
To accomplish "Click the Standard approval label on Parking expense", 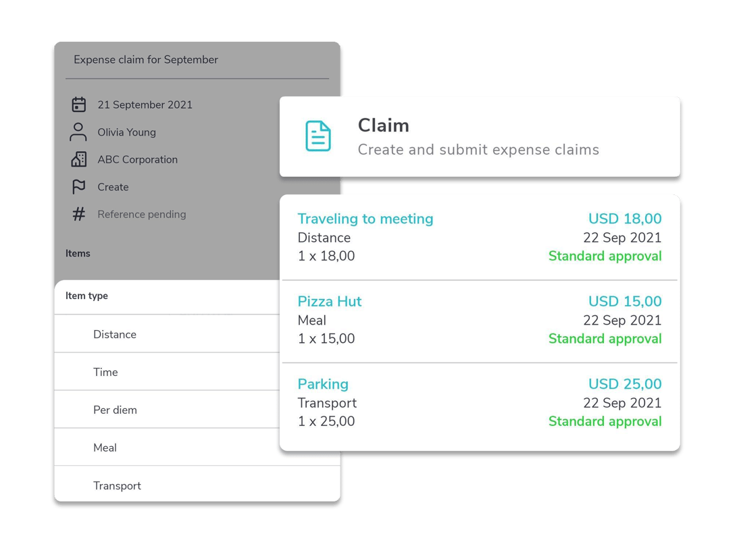I will pos(604,421).
